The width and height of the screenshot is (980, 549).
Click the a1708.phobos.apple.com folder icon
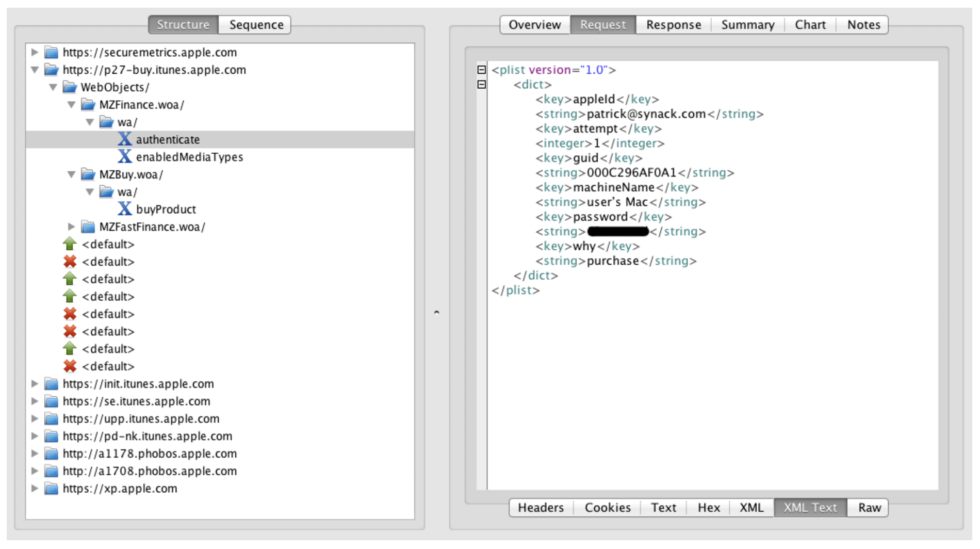click(51, 471)
